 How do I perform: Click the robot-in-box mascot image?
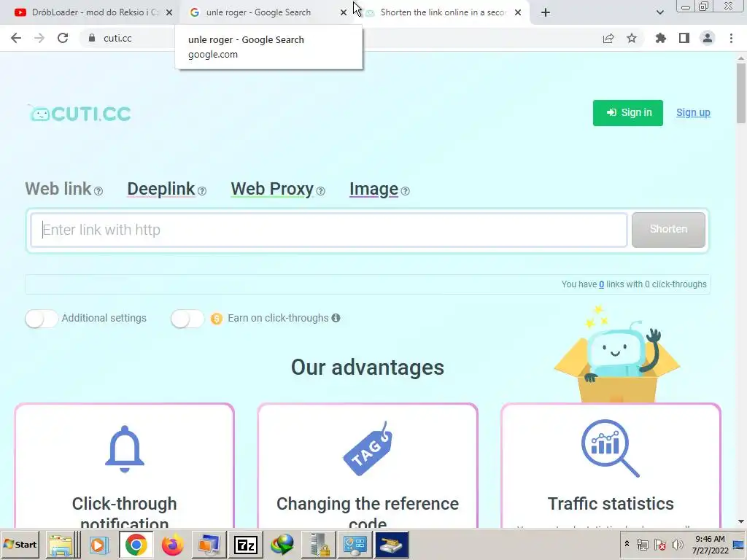(x=617, y=355)
